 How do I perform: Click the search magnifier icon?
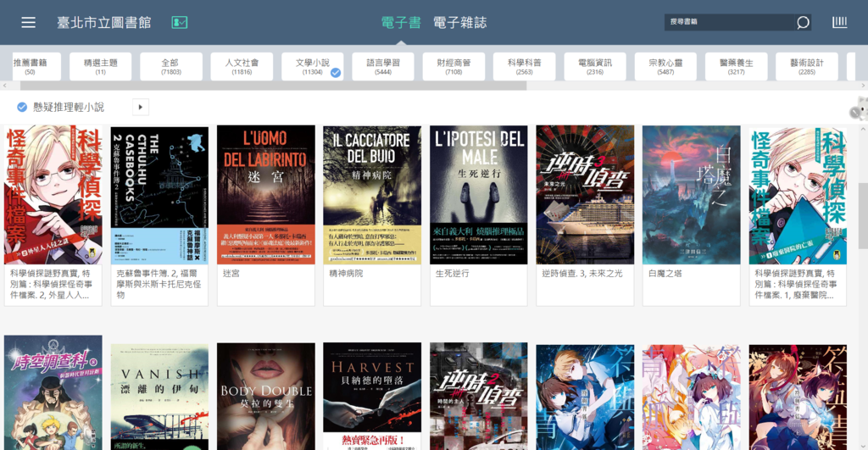point(803,22)
